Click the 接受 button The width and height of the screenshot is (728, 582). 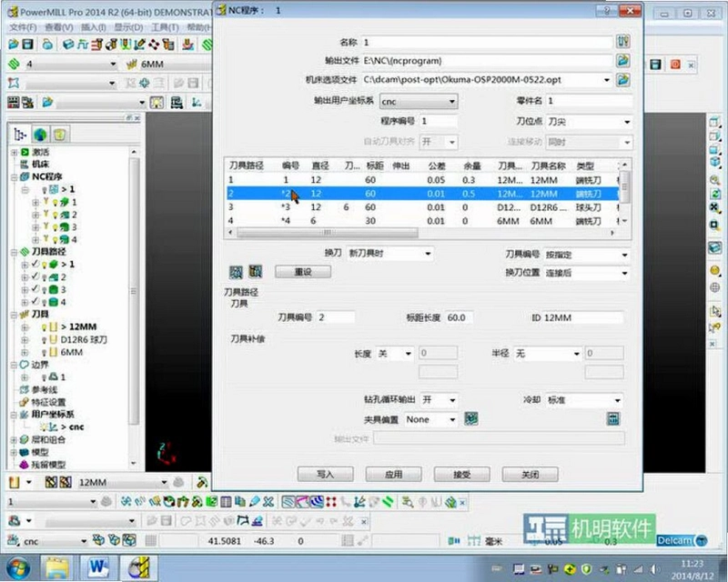click(x=462, y=475)
